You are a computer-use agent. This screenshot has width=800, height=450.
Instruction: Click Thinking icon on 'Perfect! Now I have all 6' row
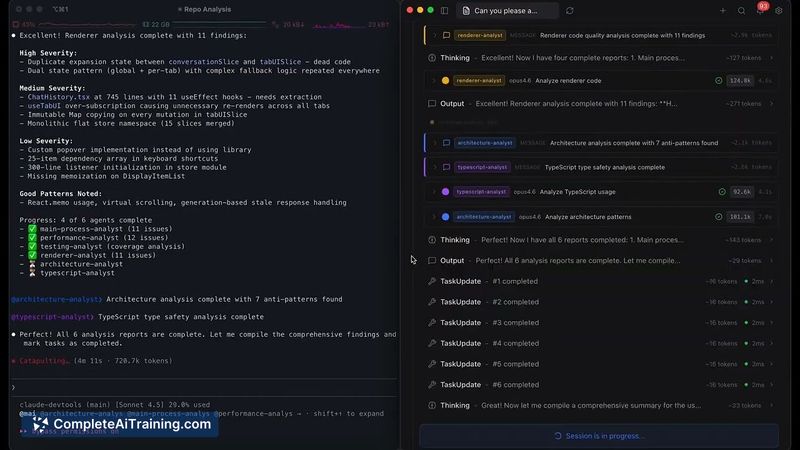coord(432,240)
